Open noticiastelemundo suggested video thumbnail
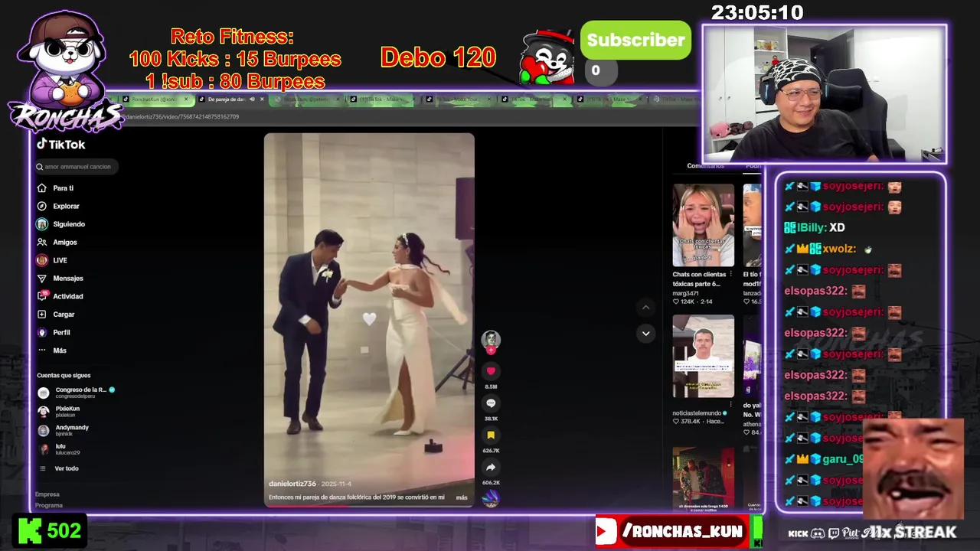Viewport: 980px width, 551px height. tap(703, 357)
